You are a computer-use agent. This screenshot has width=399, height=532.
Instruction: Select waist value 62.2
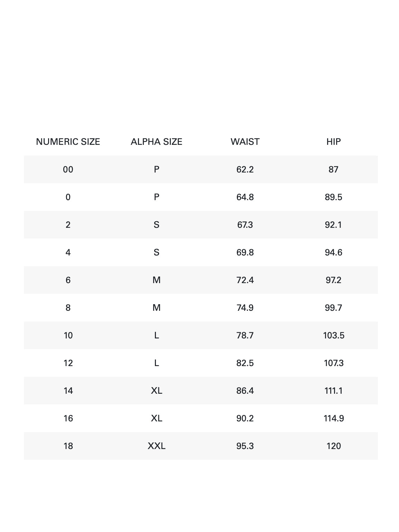tap(245, 169)
